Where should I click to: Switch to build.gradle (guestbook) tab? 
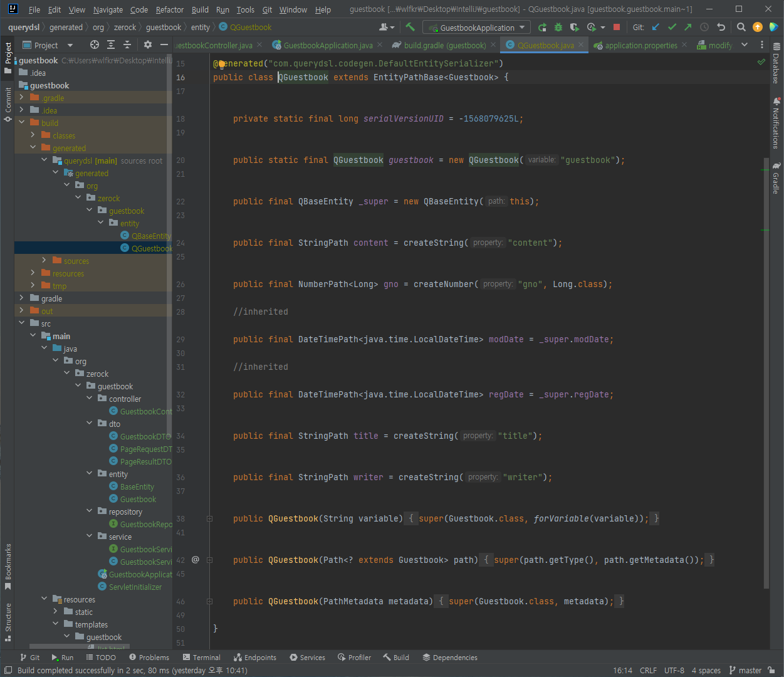(x=444, y=45)
